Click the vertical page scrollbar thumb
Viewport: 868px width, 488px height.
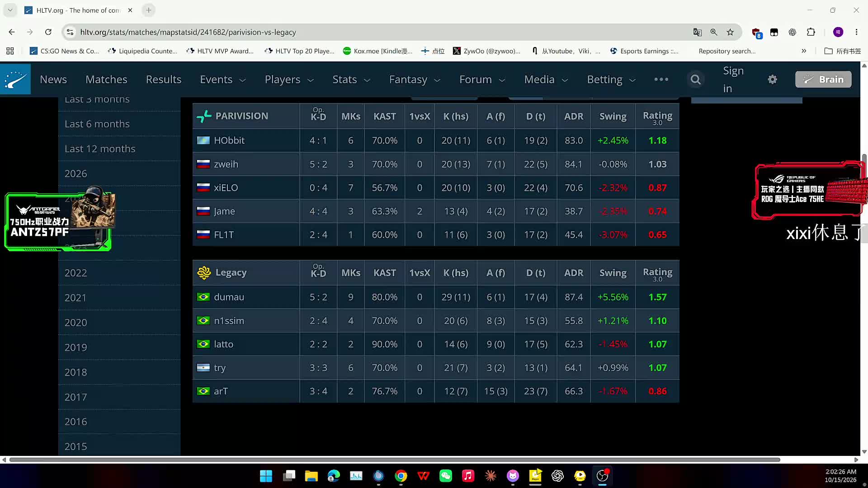tap(864, 199)
